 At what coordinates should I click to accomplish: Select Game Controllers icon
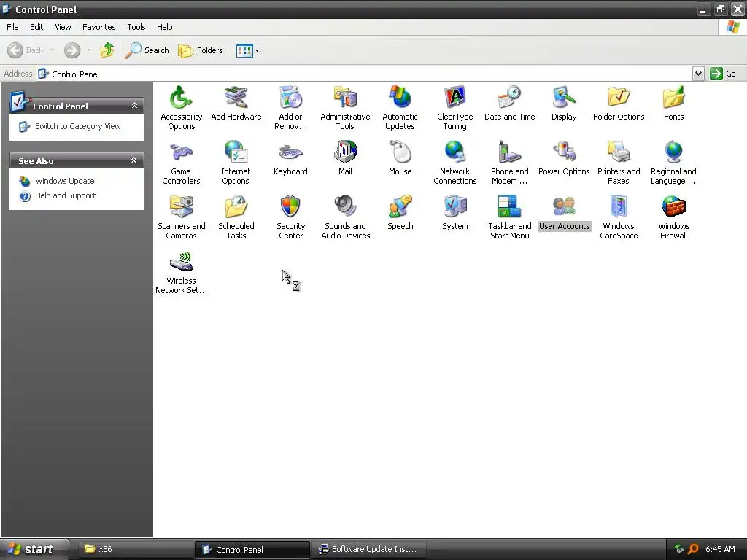click(181, 152)
